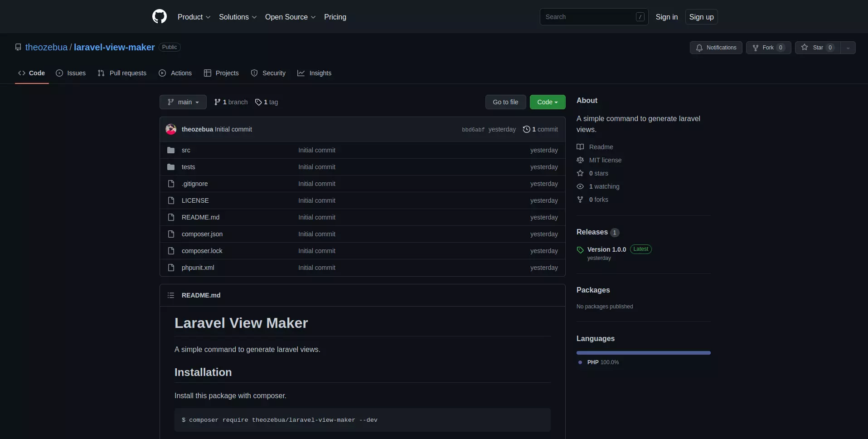Click Initial commit message in LICENSE row
868x439 pixels.
tap(317, 200)
